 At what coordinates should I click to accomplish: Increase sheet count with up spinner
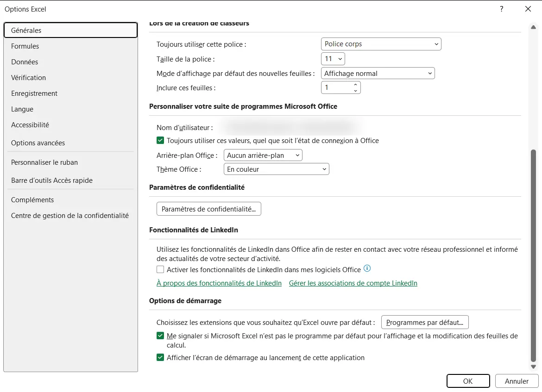[355, 85]
